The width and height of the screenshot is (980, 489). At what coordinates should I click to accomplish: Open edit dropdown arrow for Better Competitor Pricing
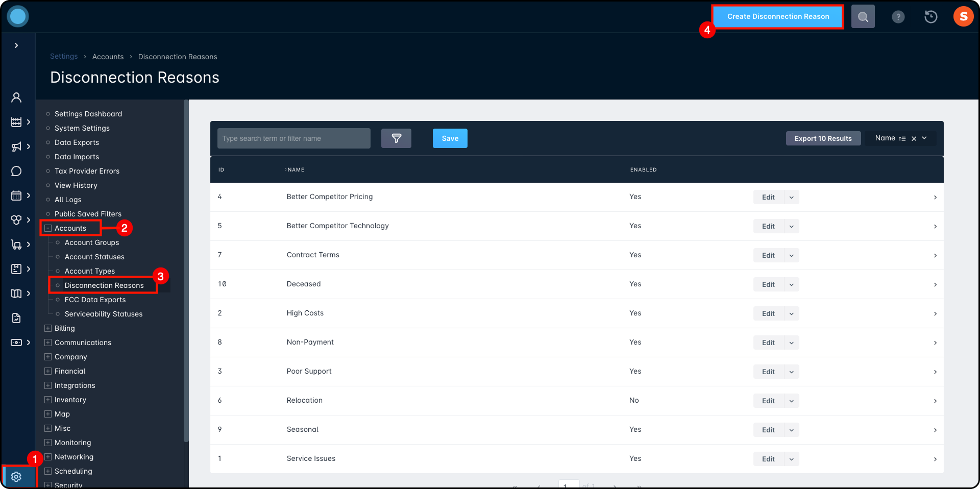[792, 197]
